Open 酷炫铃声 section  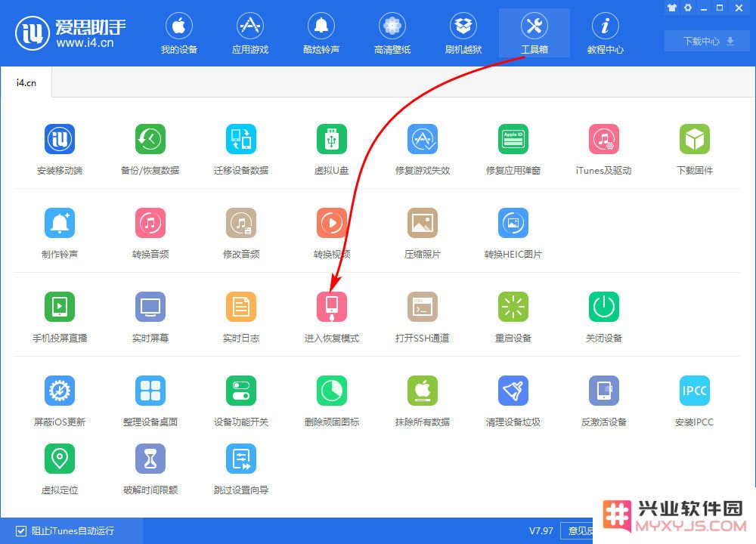(321, 33)
